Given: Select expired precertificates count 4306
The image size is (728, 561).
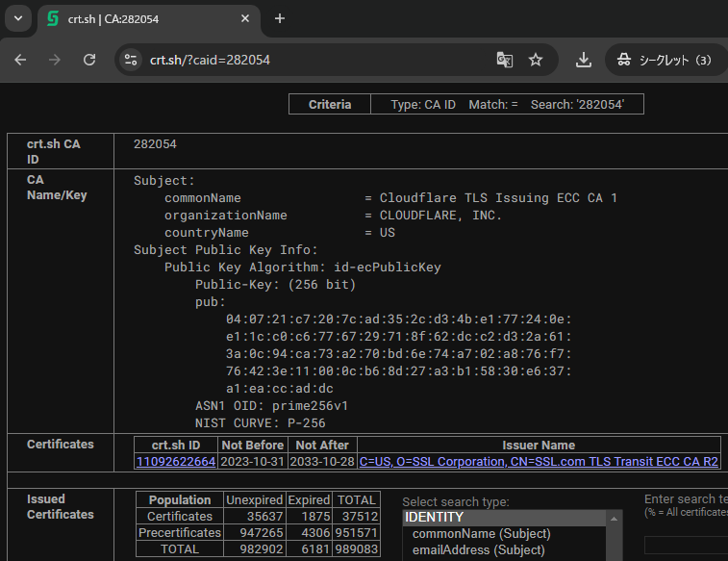Looking at the screenshot, I should (315, 533).
